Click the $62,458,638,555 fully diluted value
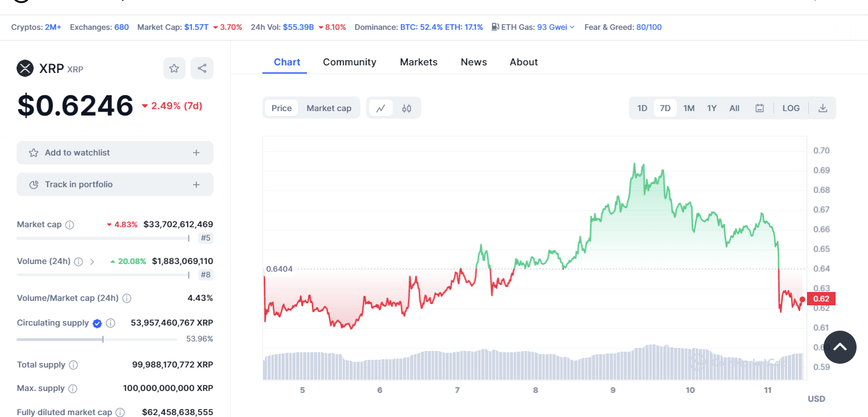868x417 pixels. 177,413
